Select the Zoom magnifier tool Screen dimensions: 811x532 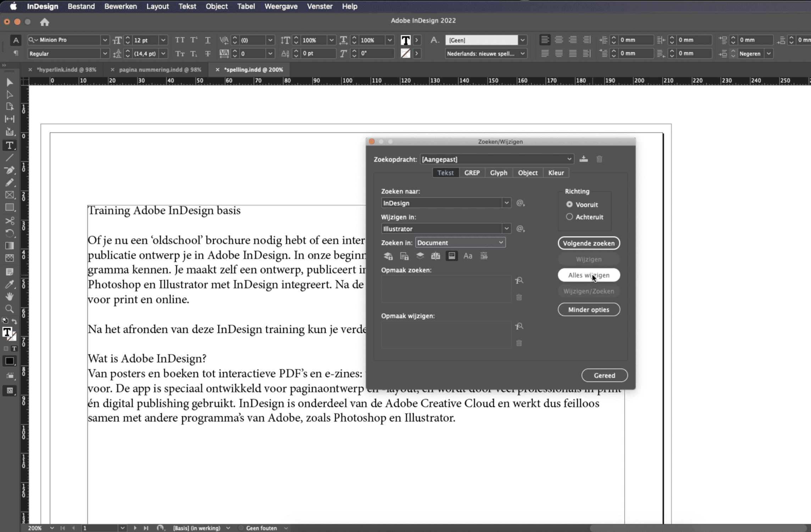10,309
